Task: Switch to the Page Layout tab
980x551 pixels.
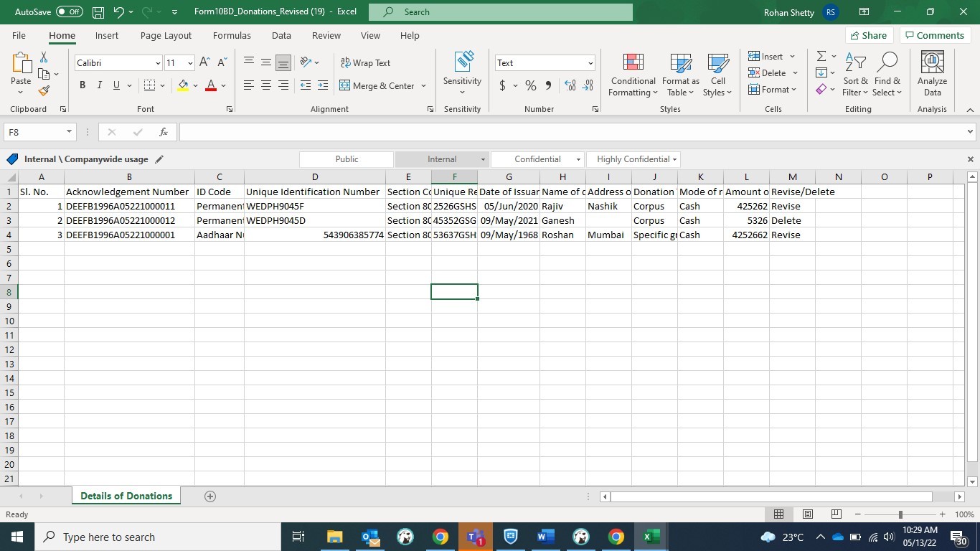Action: pyautogui.click(x=166, y=35)
